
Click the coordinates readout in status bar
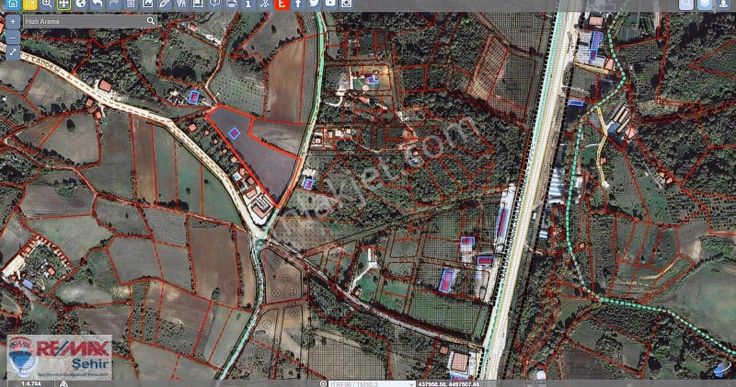pos(448,384)
